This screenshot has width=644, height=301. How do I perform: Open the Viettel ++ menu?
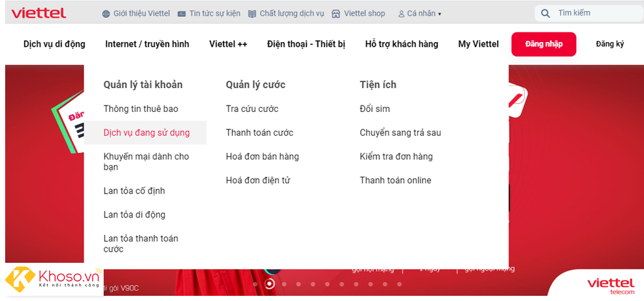click(228, 44)
